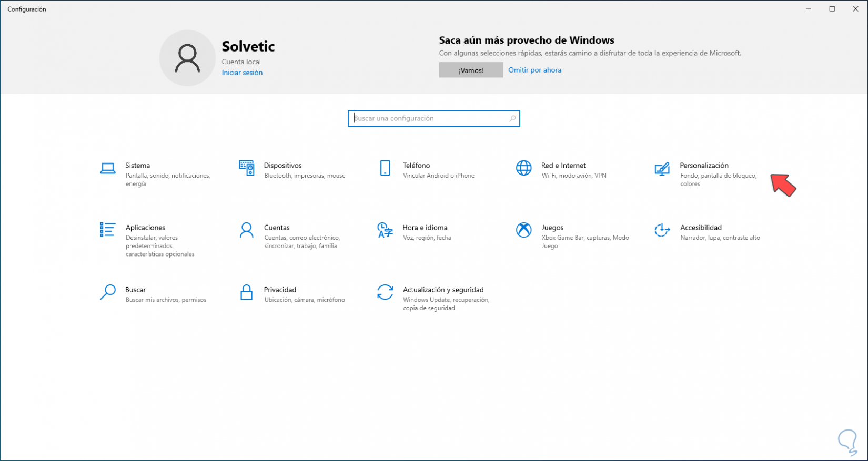Click the Iniciar sesión link
The image size is (868, 461).
tap(242, 73)
